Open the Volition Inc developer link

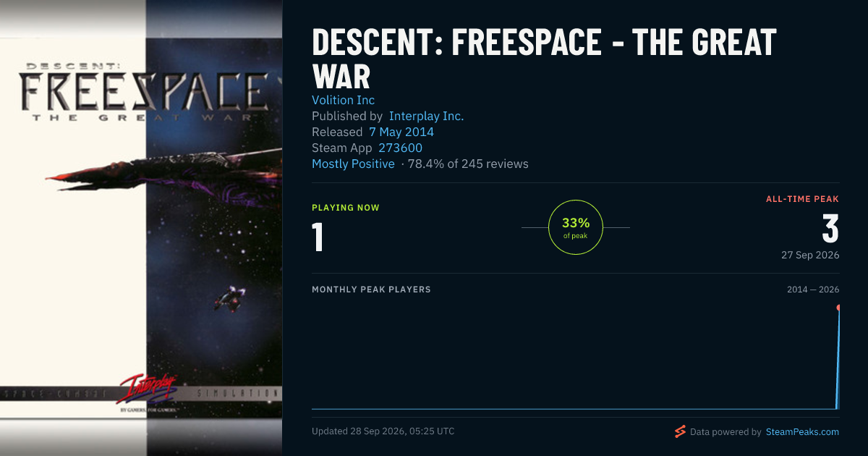[343, 100]
